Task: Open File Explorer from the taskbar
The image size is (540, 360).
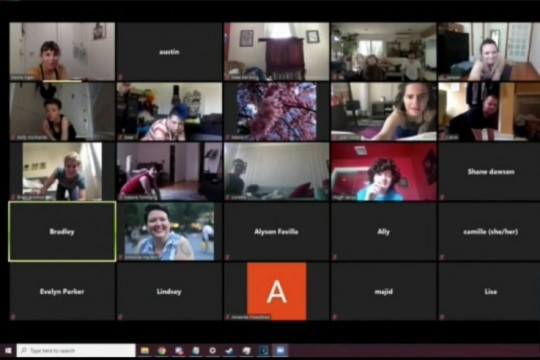Action: coord(145,351)
